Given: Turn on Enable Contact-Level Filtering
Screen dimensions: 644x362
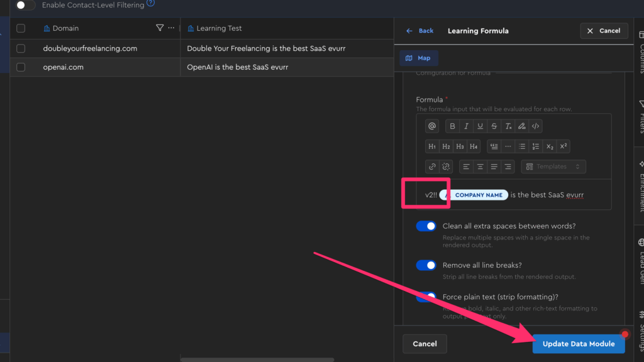Looking at the screenshot, I should (x=25, y=5).
